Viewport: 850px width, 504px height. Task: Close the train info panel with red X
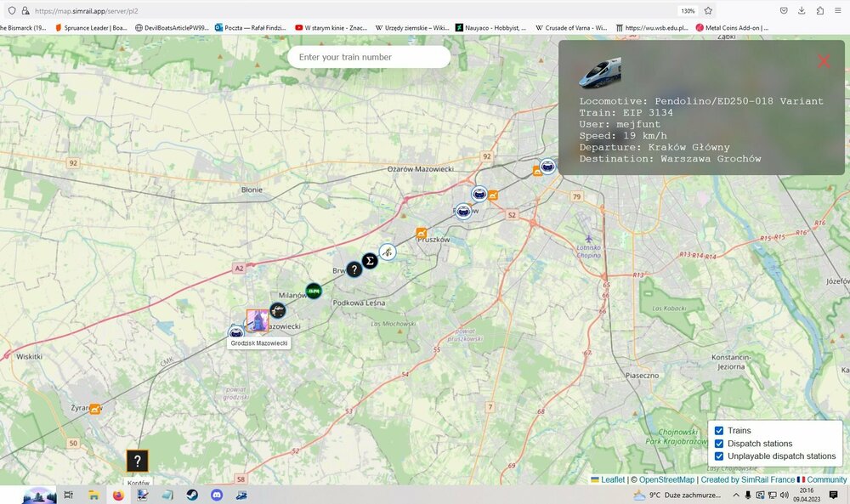pyautogui.click(x=823, y=61)
